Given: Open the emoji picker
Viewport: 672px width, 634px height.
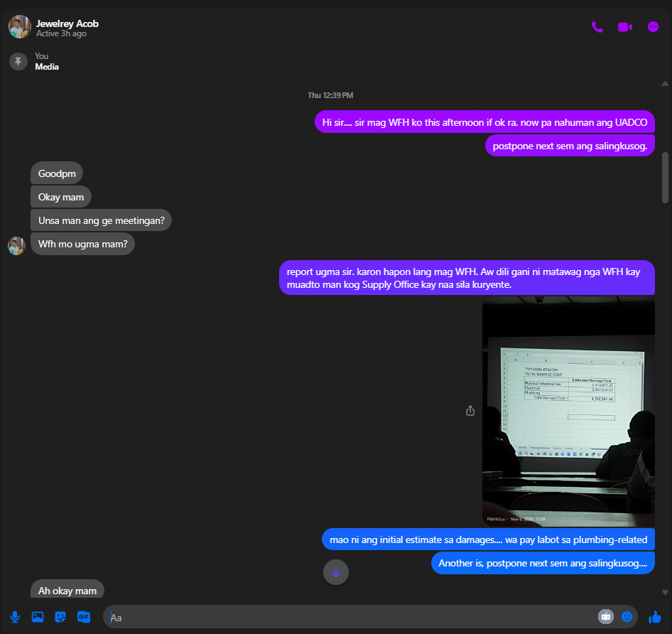Looking at the screenshot, I should point(627,617).
